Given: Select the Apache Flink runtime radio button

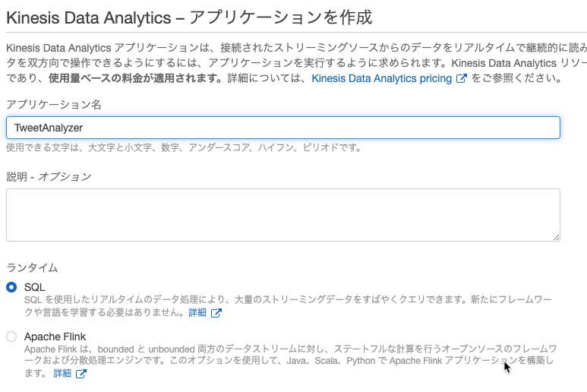Looking at the screenshot, I should point(11,337).
